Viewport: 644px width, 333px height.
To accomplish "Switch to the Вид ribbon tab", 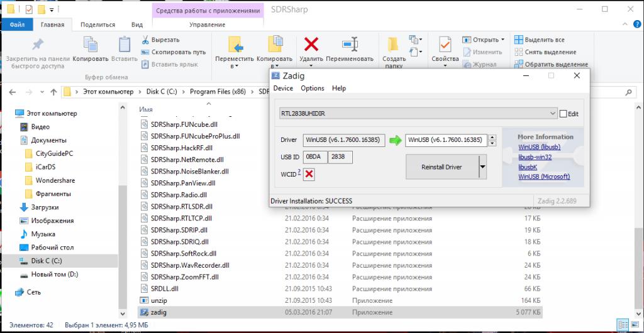I will click(137, 25).
